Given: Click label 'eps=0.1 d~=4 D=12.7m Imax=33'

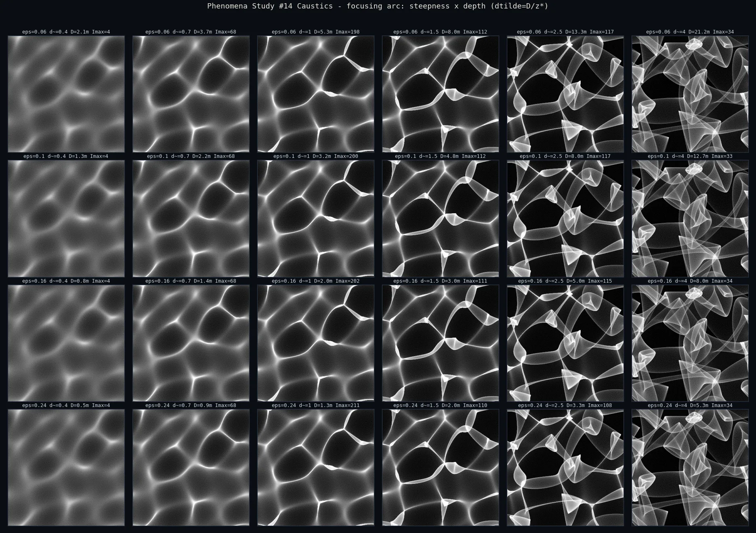Looking at the screenshot, I should [690, 156].
